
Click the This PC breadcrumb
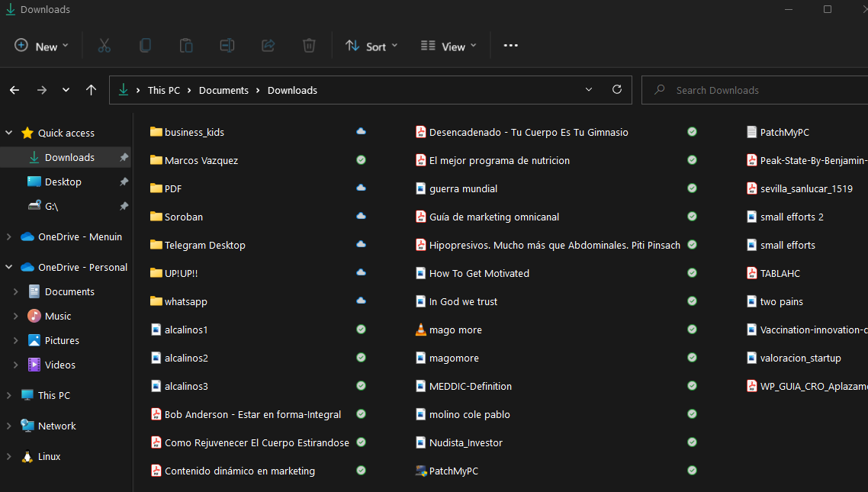[164, 90]
